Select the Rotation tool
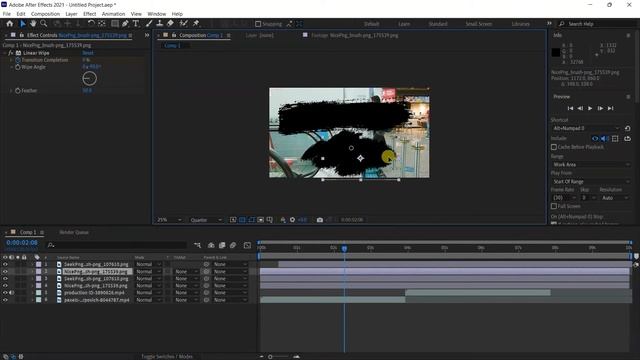The image size is (640, 360). pos(91,24)
